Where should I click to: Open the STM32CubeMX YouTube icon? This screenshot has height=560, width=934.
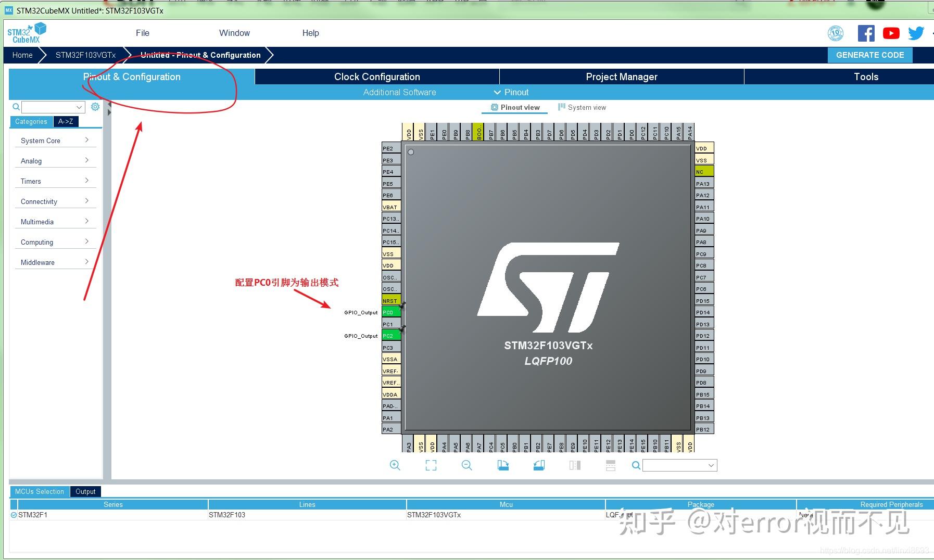891,33
